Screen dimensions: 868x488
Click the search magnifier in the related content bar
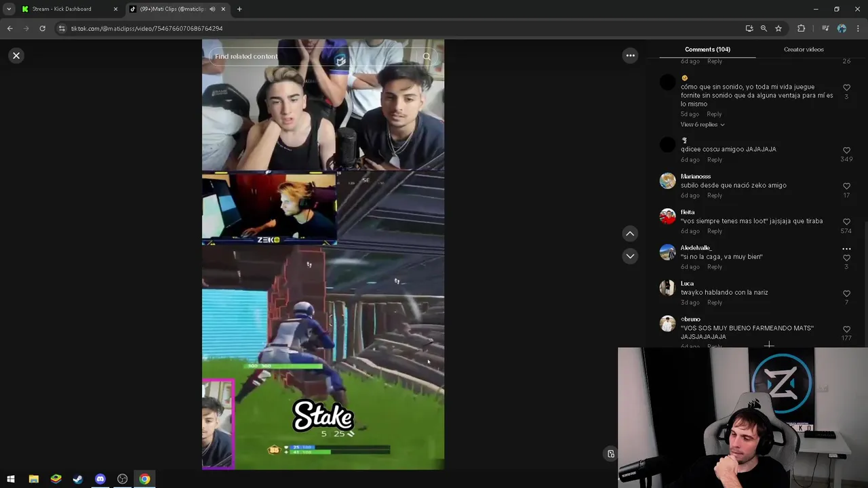(x=427, y=56)
